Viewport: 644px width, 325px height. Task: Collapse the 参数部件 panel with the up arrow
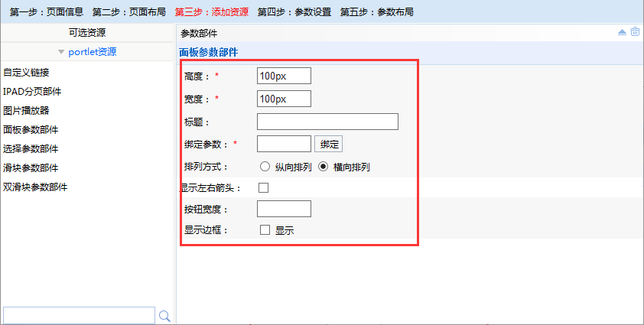[x=623, y=32]
